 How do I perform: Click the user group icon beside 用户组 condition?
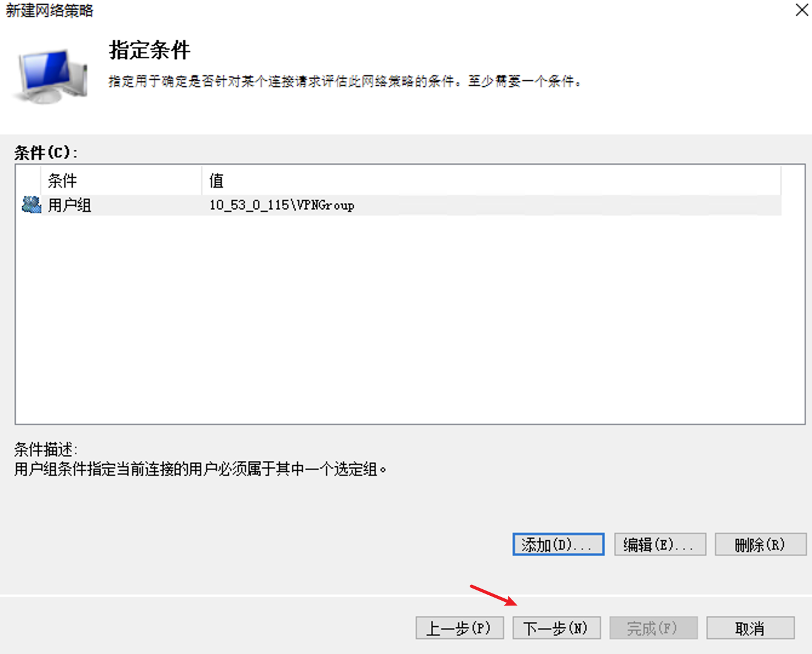pos(30,205)
